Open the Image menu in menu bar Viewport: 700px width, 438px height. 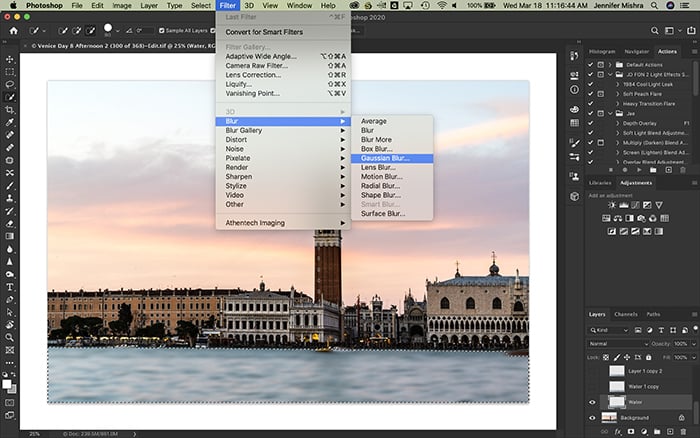pos(122,5)
